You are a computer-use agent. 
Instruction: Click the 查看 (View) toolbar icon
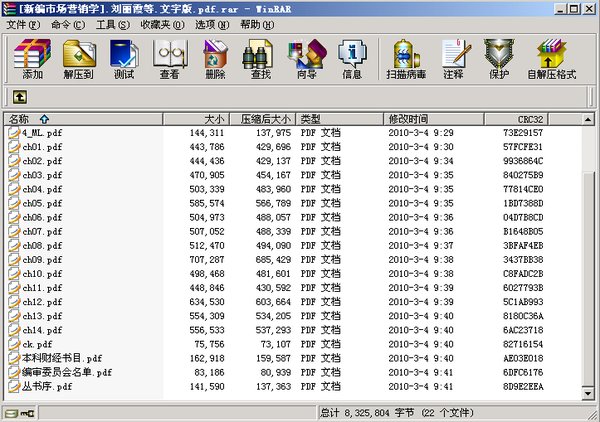tap(169, 58)
